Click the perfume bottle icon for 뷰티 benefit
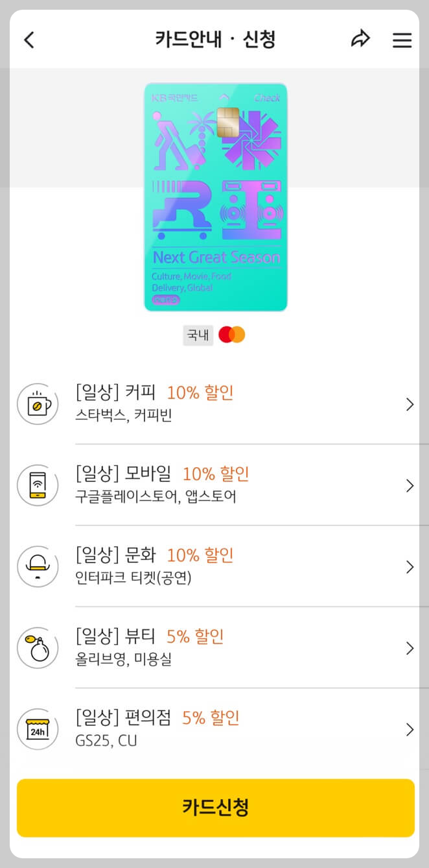This screenshot has width=429, height=868. [x=38, y=647]
